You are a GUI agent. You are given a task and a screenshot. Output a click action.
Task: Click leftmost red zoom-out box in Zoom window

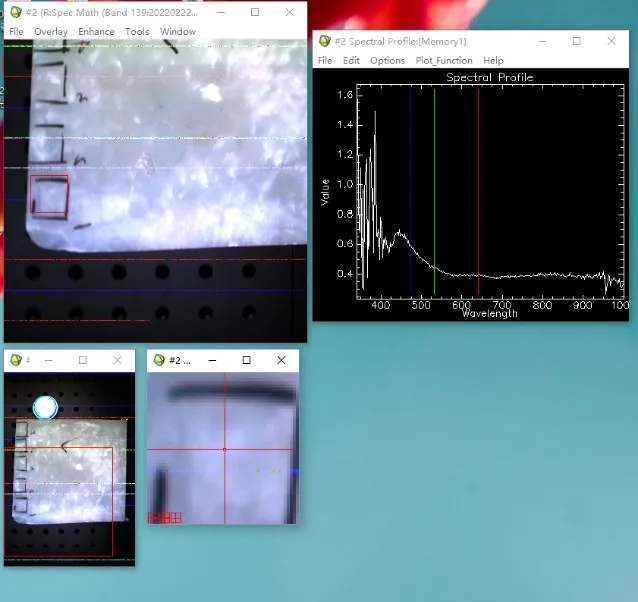click(x=153, y=518)
